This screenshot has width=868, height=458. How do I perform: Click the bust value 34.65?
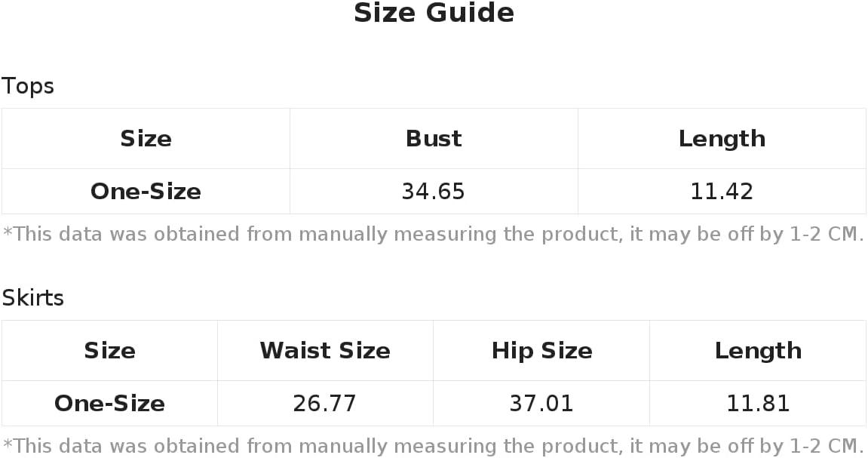(433, 192)
